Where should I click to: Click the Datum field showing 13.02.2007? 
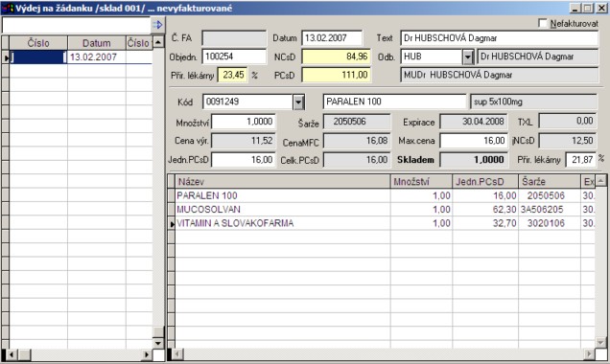click(332, 38)
